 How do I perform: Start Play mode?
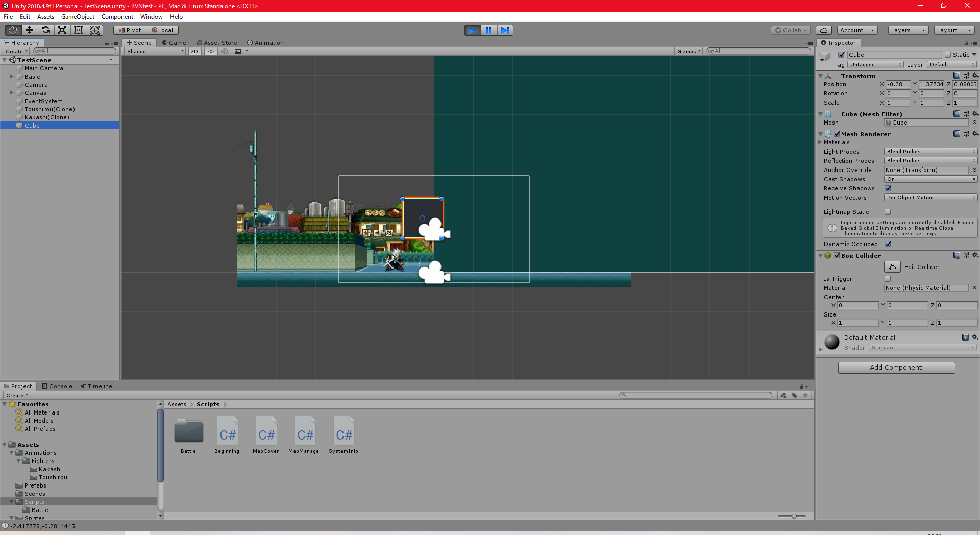(472, 30)
